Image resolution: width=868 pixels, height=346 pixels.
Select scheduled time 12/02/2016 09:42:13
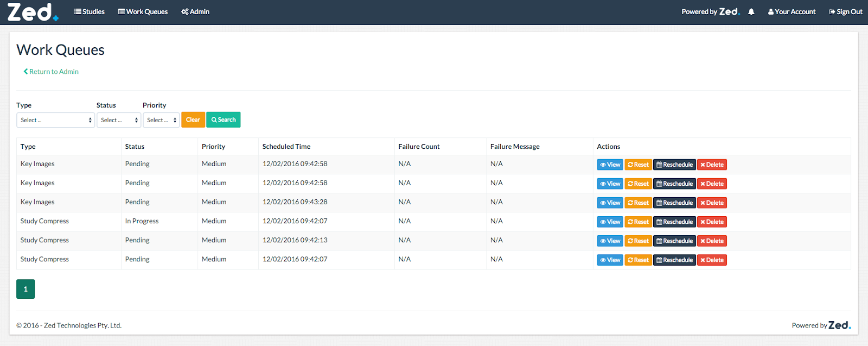click(x=295, y=240)
